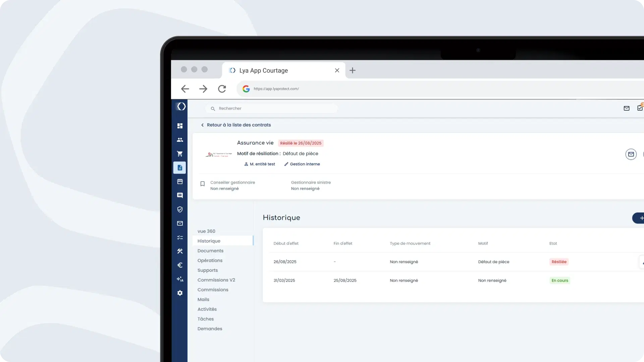The height and width of the screenshot is (362, 644).
Task: Open a new browser tab
Action: [353, 70]
